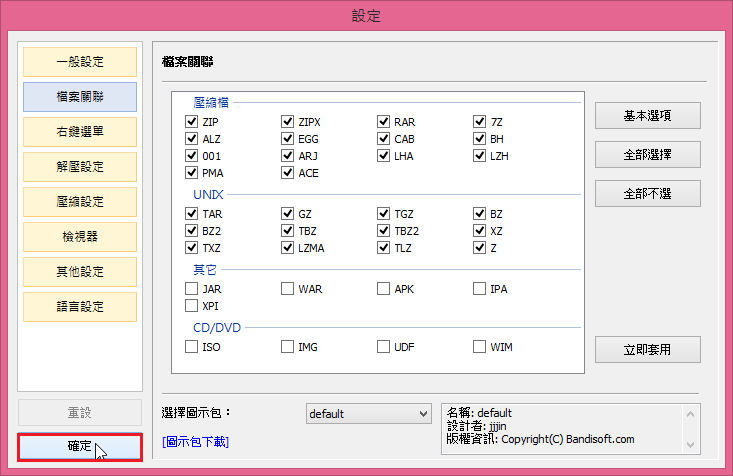Enable the JAR file association

pyautogui.click(x=191, y=288)
